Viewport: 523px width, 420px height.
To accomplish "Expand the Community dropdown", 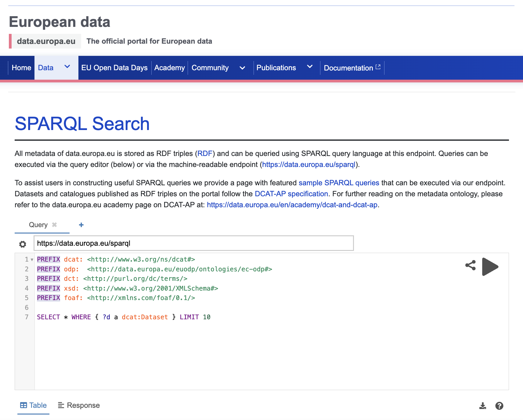I will [242, 68].
